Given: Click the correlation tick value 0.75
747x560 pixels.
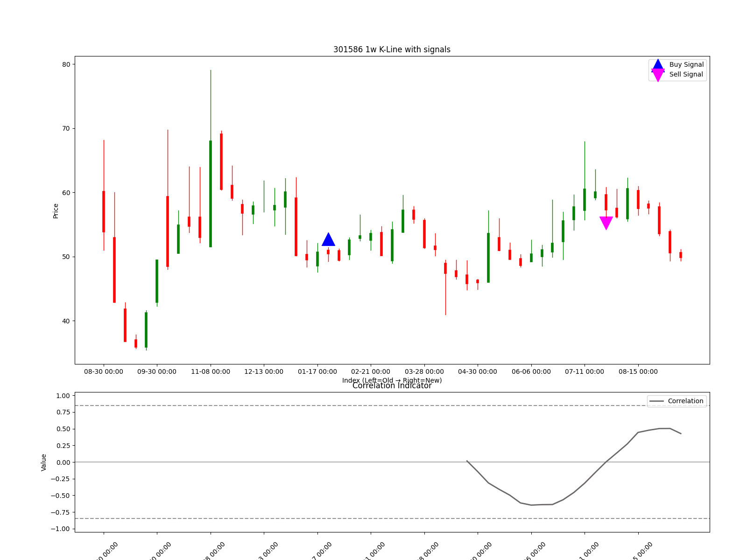Looking at the screenshot, I should pos(63,412).
